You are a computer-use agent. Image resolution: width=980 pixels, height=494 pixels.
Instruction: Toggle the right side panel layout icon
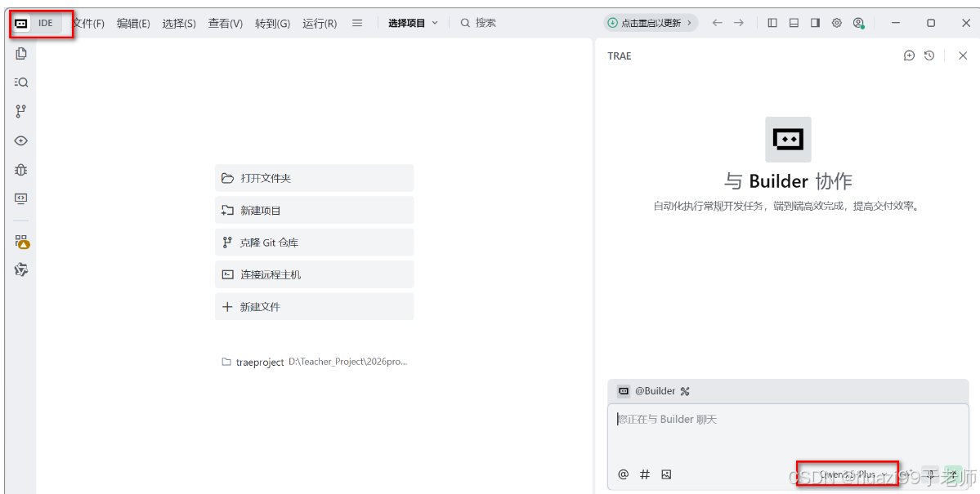click(815, 23)
